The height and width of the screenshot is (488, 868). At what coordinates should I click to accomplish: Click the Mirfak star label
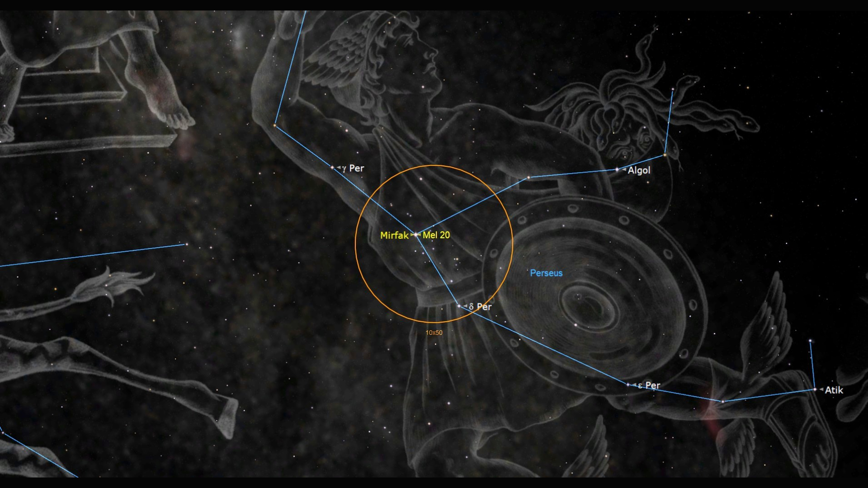tap(394, 235)
